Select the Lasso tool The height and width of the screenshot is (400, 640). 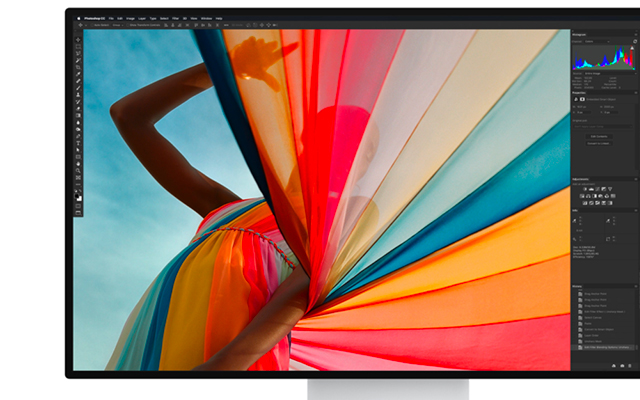click(78, 53)
